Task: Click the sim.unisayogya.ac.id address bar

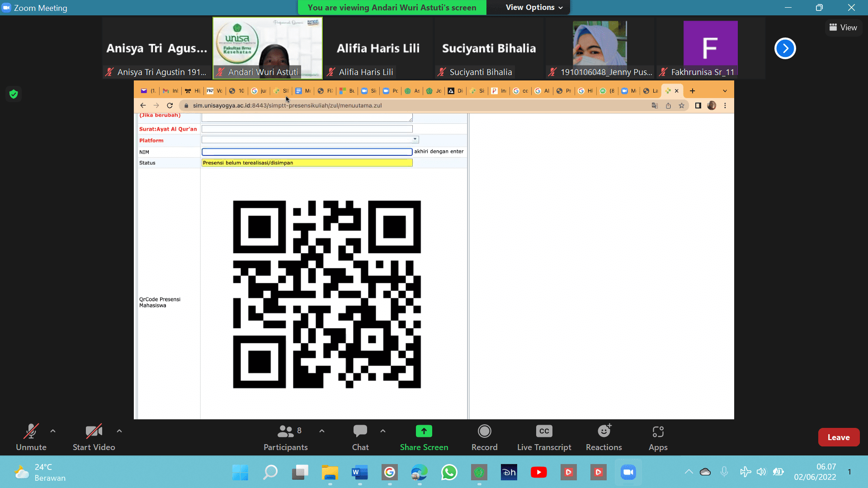Action: 287,105
